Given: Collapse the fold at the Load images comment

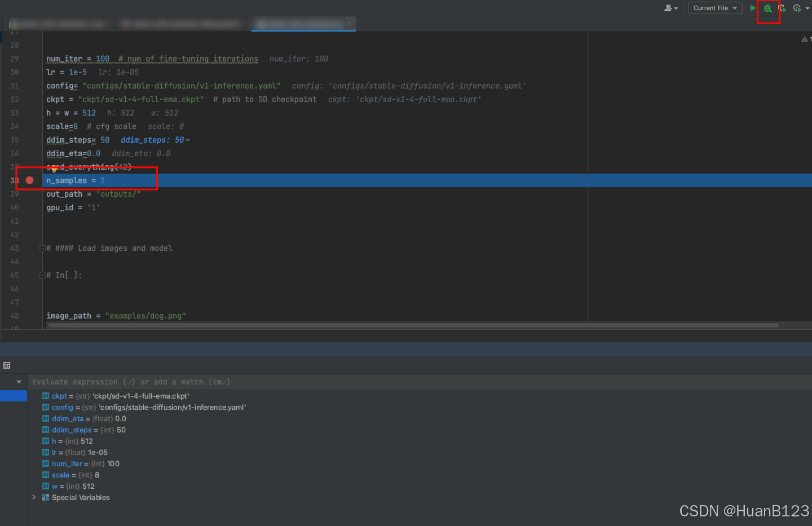Looking at the screenshot, I should [x=42, y=248].
